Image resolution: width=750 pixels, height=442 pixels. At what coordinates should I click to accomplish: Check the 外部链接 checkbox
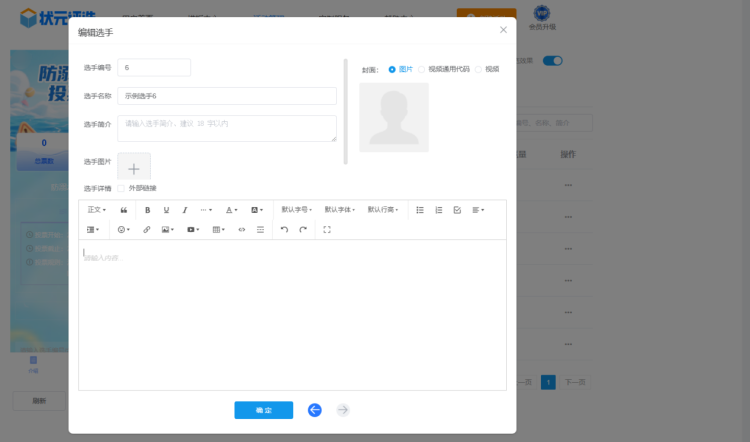pyautogui.click(x=121, y=188)
